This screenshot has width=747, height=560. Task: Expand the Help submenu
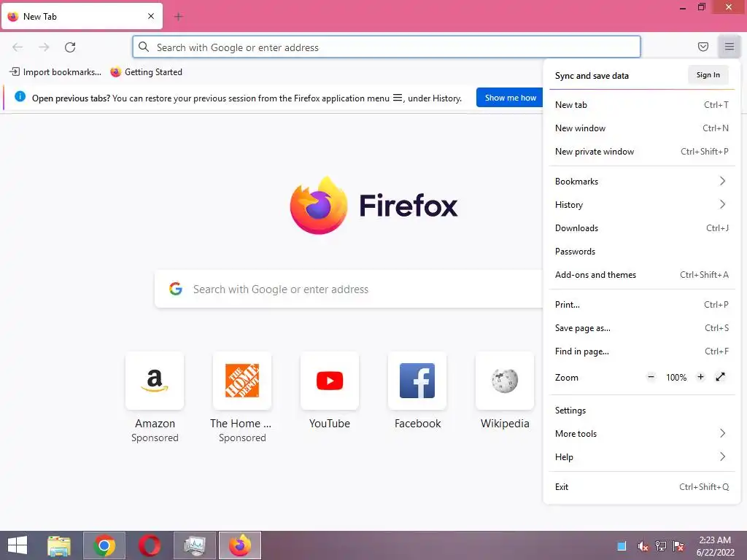tap(641, 456)
